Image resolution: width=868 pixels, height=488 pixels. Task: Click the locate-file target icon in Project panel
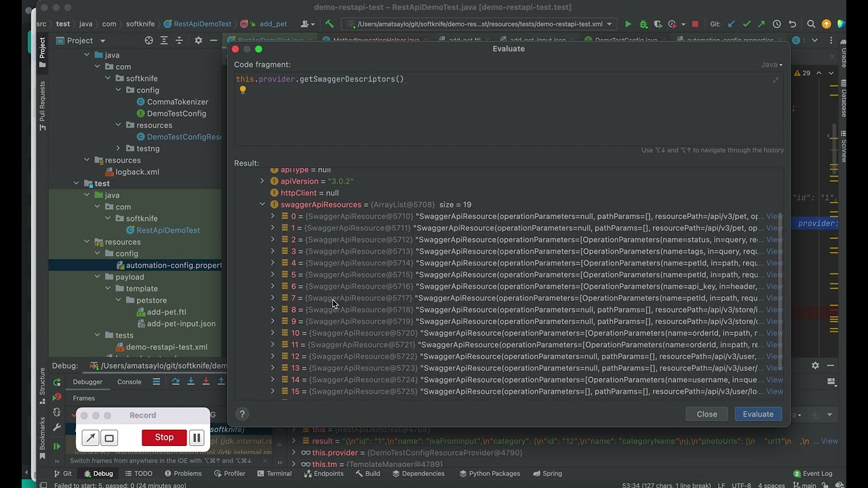tap(149, 40)
